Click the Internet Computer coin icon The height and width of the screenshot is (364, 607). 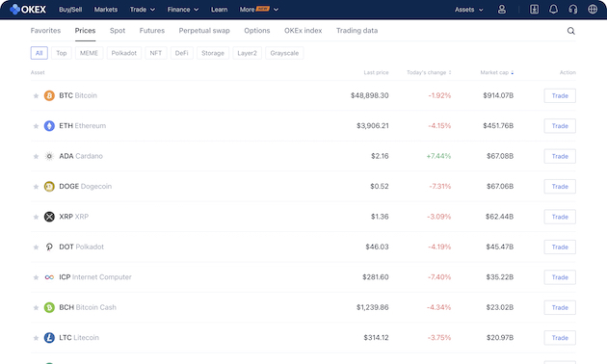pyautogui.click(x=49, y=277)
